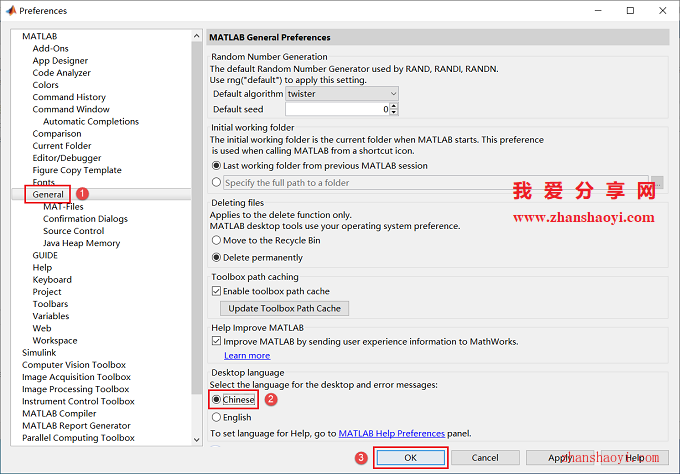Select MATLAB Report Generator item
Image resolution: width=680 pixels, height=474 pixels.
[76, 425]
